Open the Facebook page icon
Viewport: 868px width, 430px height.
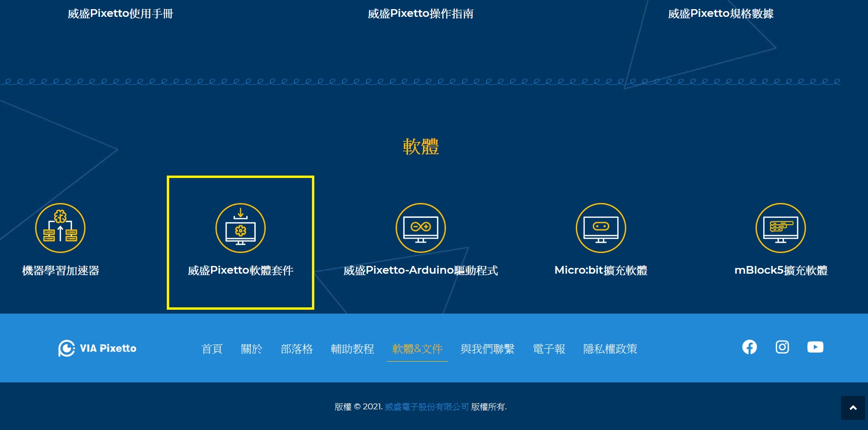(749, 347)
